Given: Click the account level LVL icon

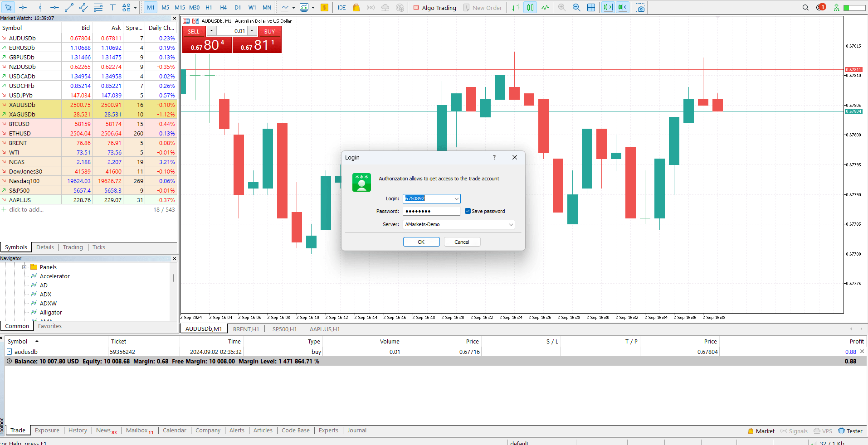Looking at the screenshot, I should pyautogui.click(x=836, y=7).
